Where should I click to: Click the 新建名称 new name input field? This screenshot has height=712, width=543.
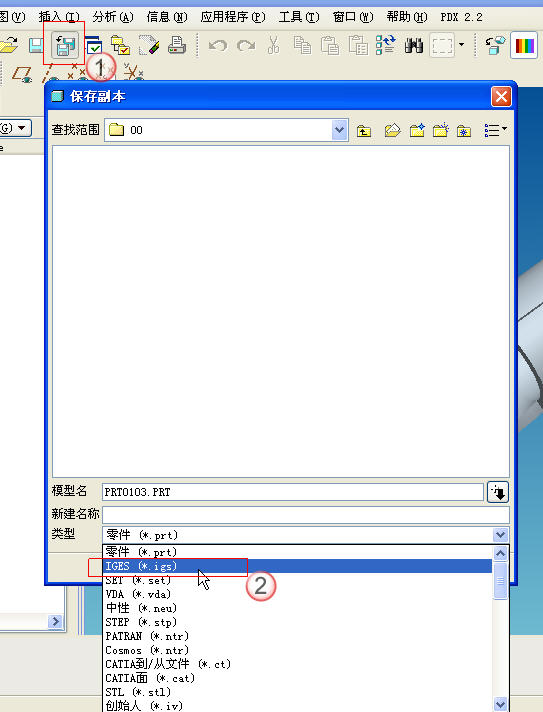coord(306,515)
